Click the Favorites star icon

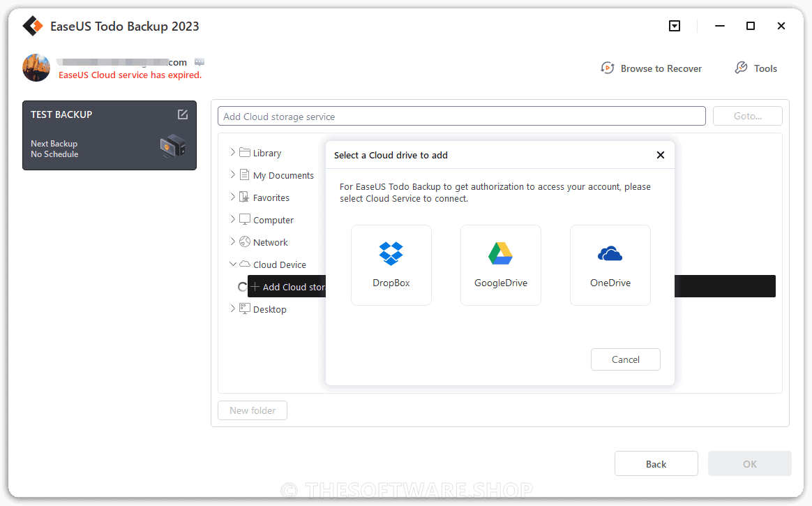(x=244, y=197)
